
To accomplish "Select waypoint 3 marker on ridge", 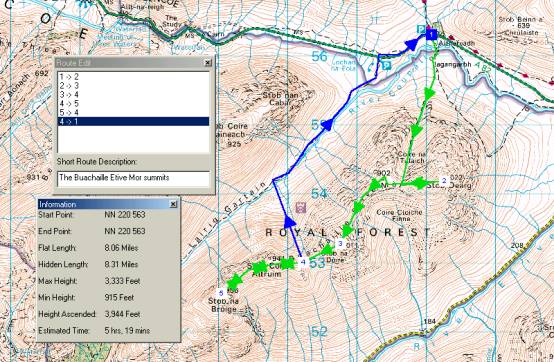I will [340, 243].
